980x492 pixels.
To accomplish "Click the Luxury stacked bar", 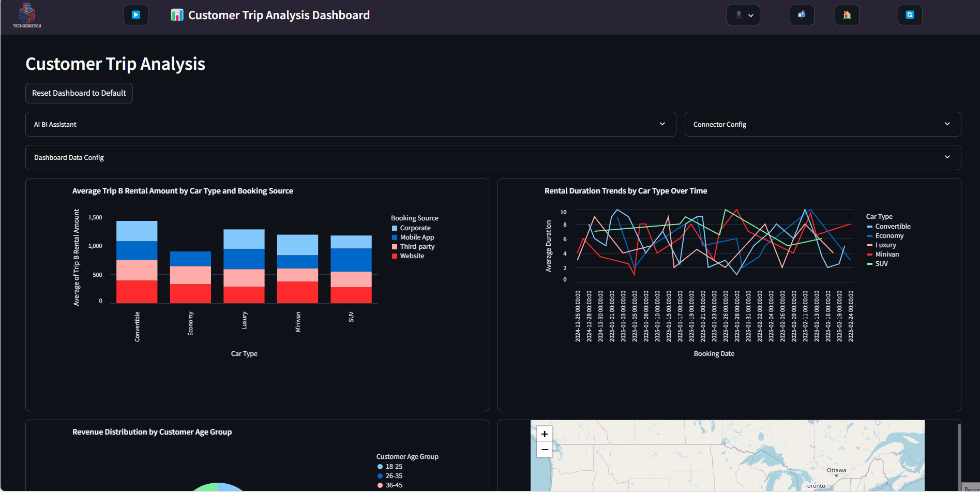I will 244,266.
